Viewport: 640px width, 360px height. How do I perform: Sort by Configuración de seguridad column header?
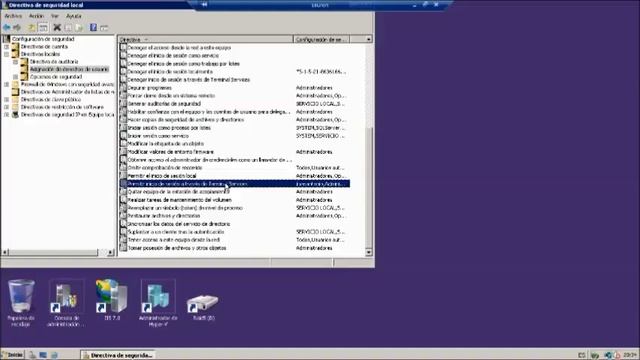[321, 39]
